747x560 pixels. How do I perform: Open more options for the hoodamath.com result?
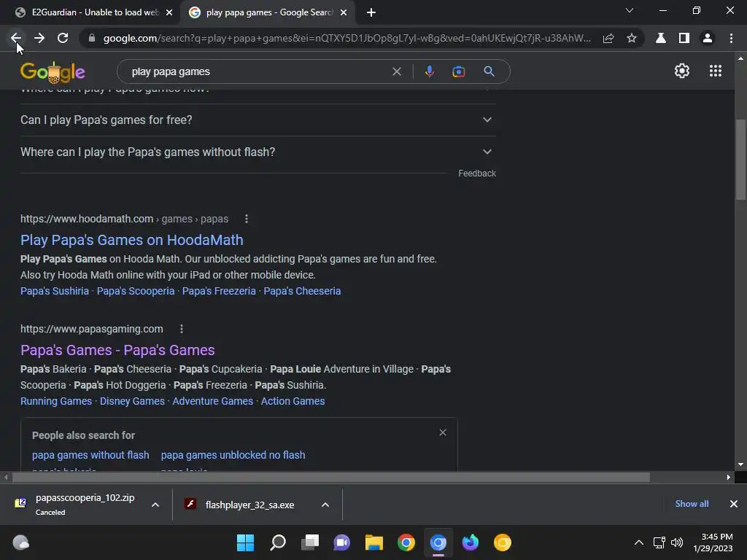[x=247, y=219]
